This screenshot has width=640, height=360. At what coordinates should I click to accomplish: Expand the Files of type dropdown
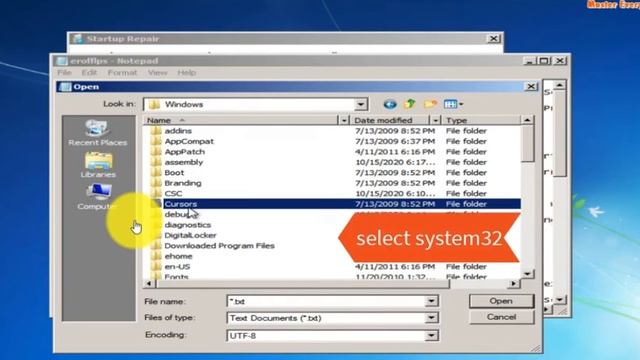(431, 318)
